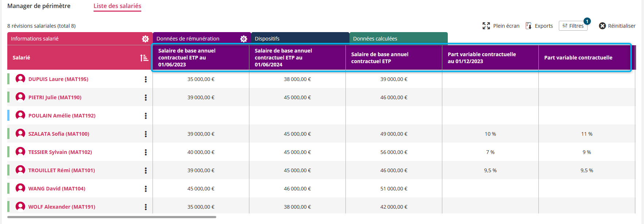
Task: Open three-dot menu for WANG David
Action: pos(146,189)
